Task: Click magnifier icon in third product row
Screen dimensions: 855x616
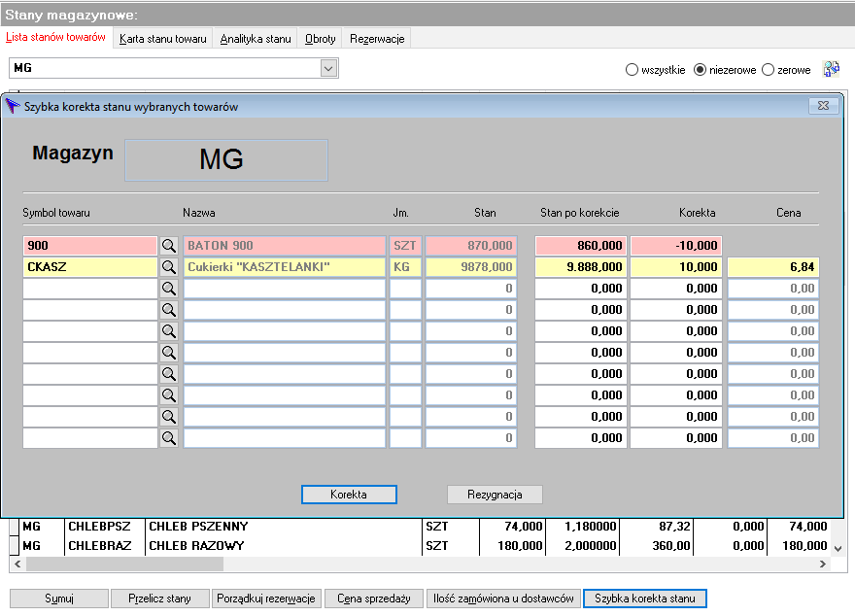Action: pos(169,289)
